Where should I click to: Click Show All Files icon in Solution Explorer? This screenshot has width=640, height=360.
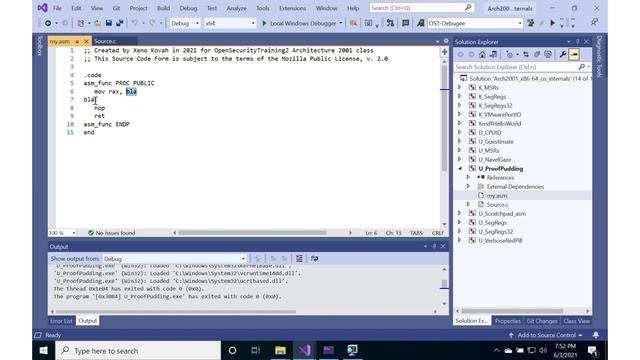537,54
